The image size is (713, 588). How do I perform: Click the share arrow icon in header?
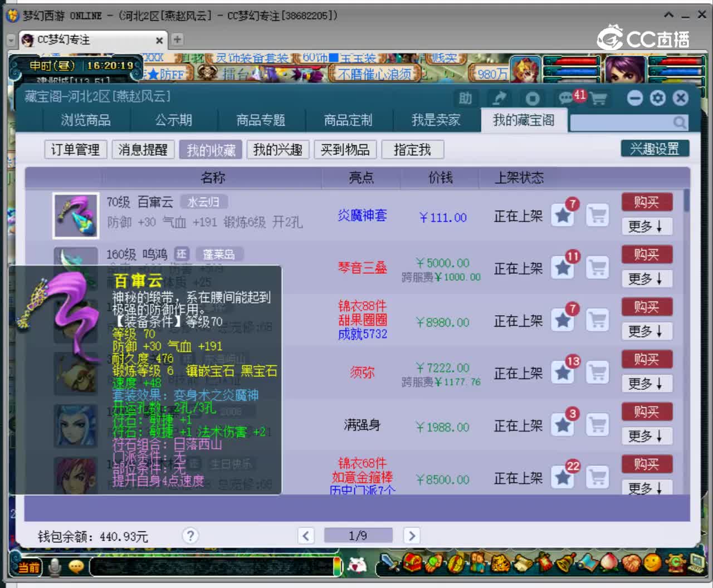499,99
